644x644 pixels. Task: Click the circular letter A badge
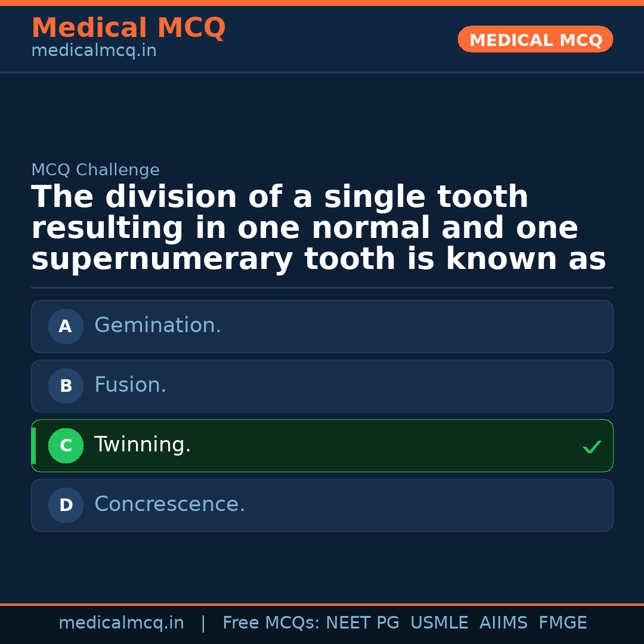(66, 326)
